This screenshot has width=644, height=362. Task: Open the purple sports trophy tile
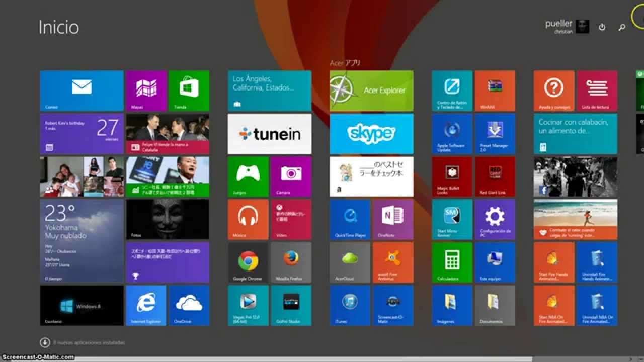coord(168,262)
